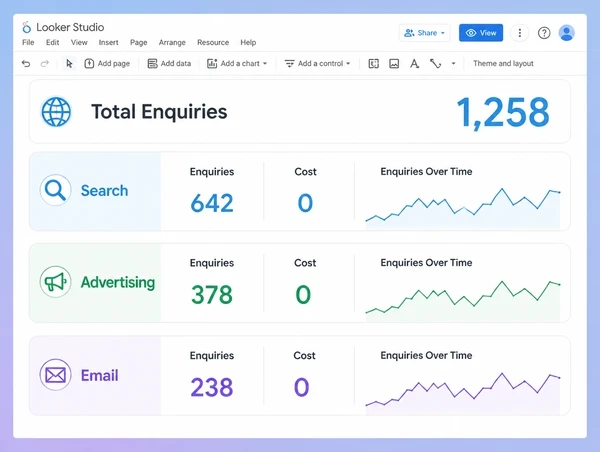Click the Add page button

(107, 64)
